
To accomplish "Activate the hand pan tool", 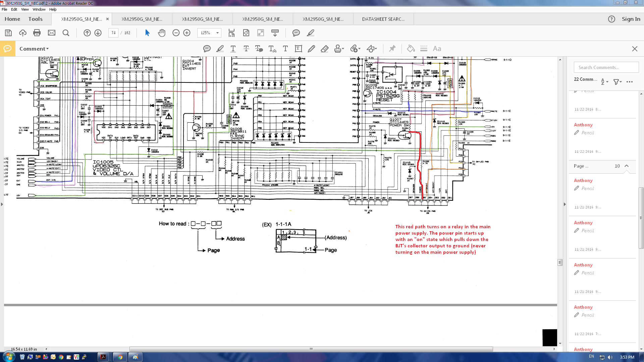I will pyautogui.click(x=162, y=33).
